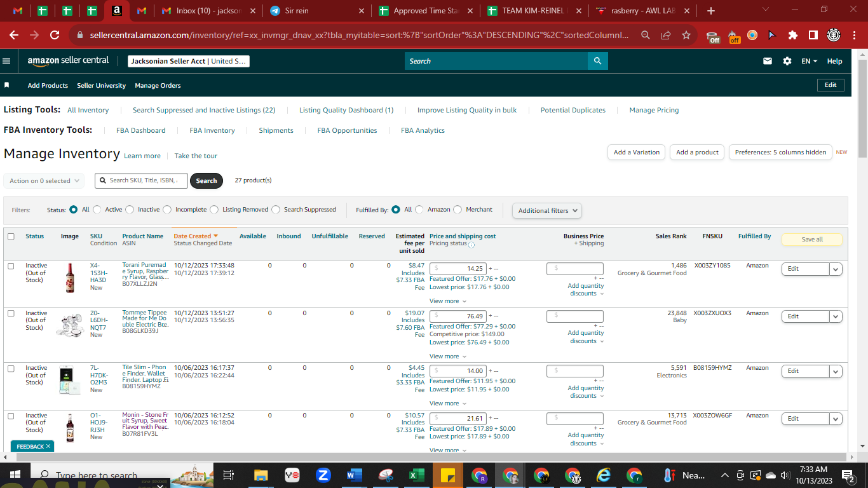Open Seller University in the top nav
868x488 pixels.
102,85
